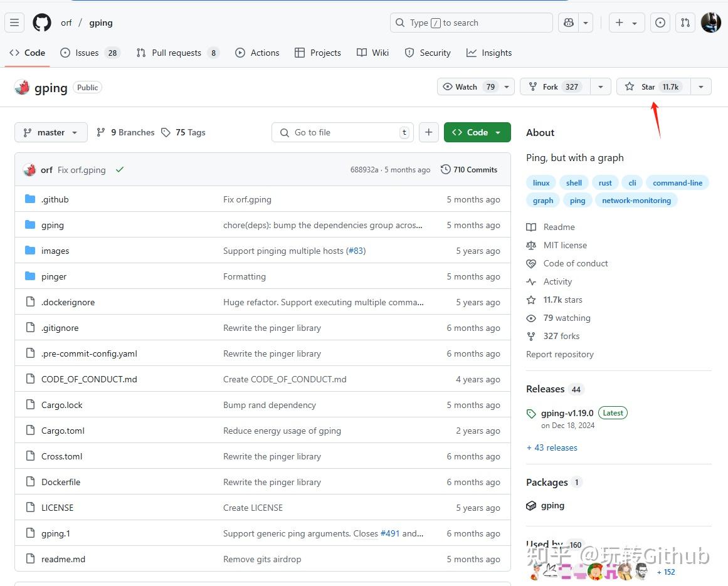Open the 710 Commits history
Image resolution: width=728 pixels, height=586 pixels.
click(x=469, y=170)
